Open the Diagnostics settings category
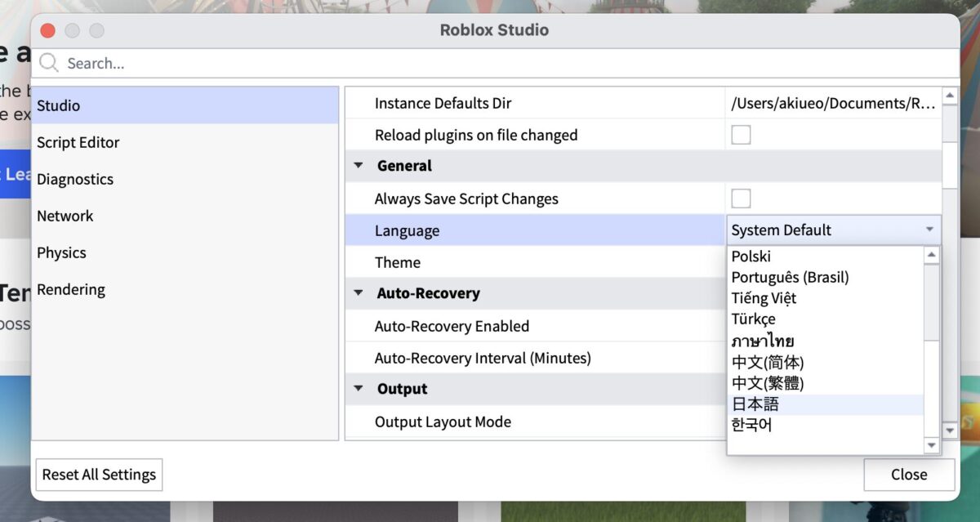 [x=75, y=179]
